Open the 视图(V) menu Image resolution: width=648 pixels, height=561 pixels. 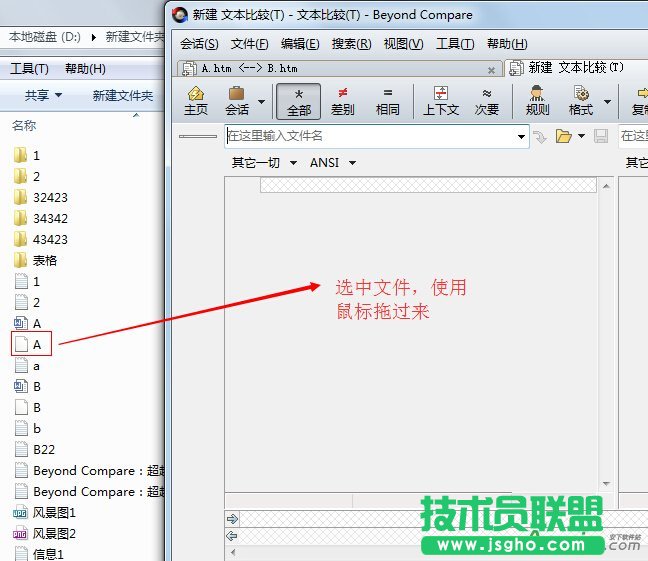point(403,44)
